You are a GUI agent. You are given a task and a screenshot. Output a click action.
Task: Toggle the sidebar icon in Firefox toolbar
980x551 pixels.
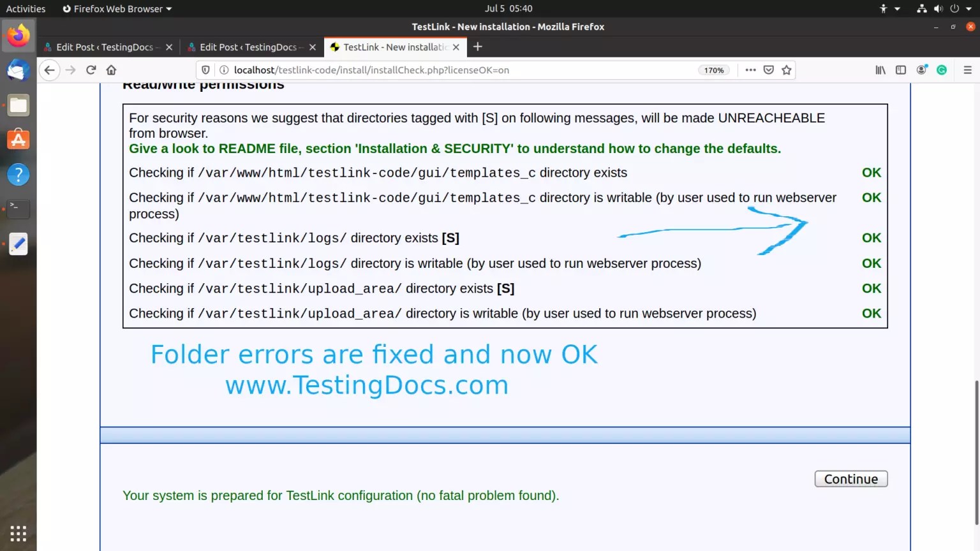point(900,70)
